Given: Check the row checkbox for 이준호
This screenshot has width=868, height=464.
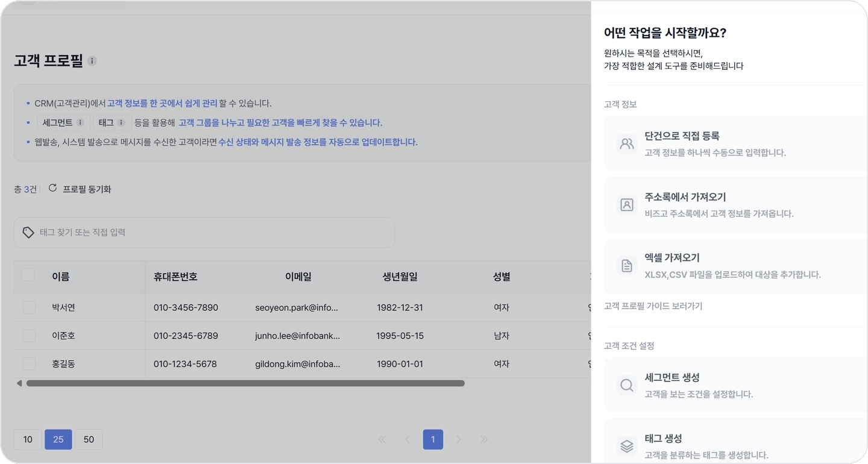Looking at the screenshot, I should coord(29,336).
